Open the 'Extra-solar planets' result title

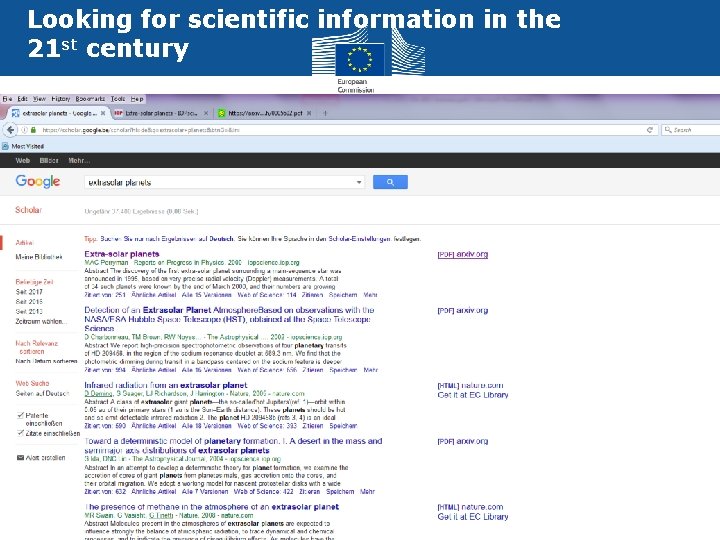coord(122,254)
